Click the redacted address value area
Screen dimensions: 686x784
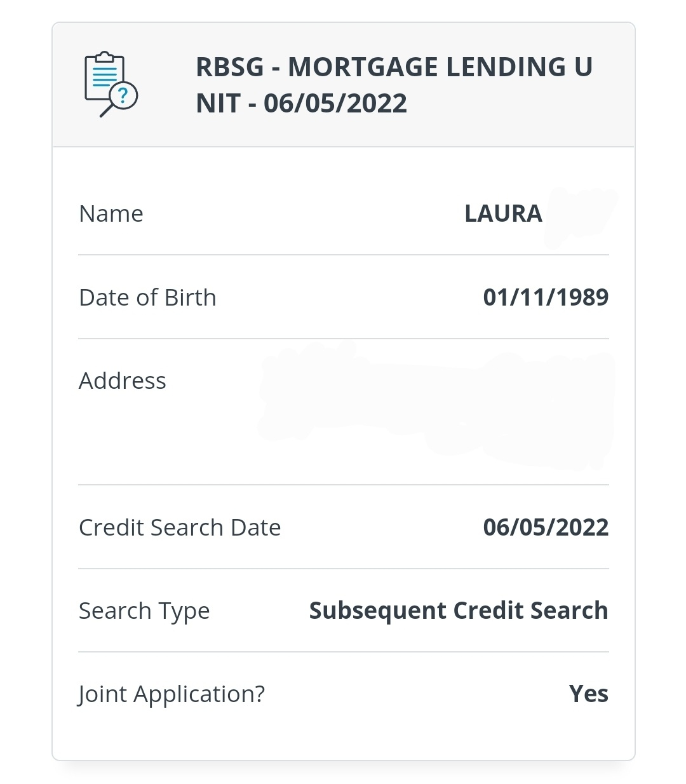pos(437,405)
